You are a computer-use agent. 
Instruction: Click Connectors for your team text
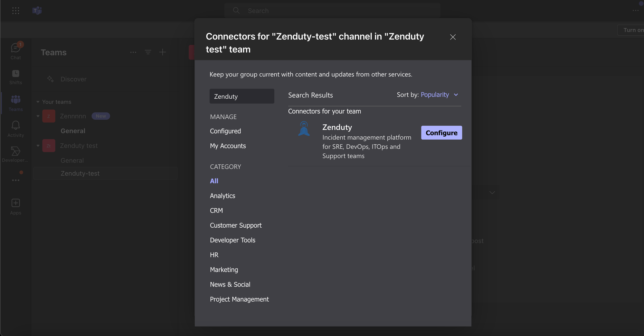(325, 111)
